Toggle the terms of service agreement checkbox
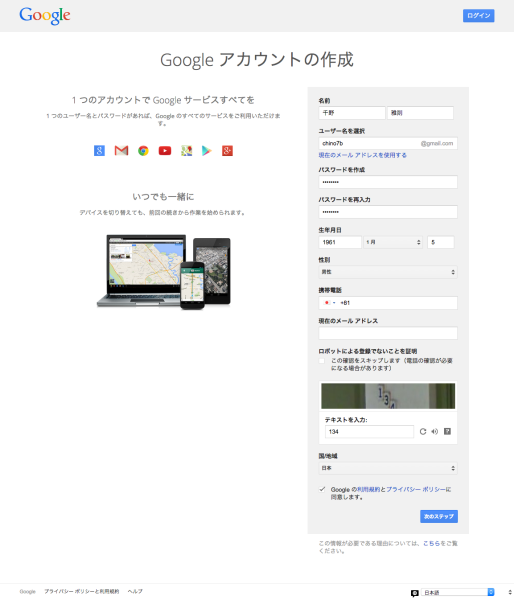 coord(322,489)
